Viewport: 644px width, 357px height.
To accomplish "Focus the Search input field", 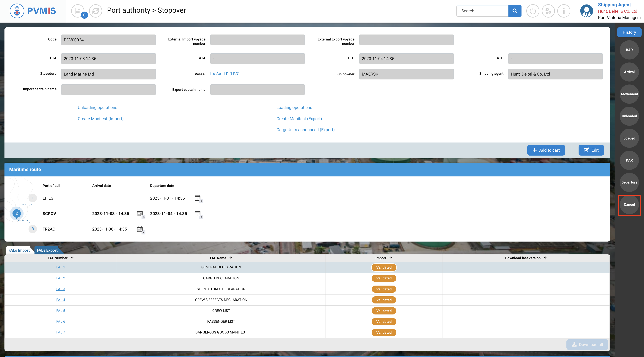I will point(482,11).
